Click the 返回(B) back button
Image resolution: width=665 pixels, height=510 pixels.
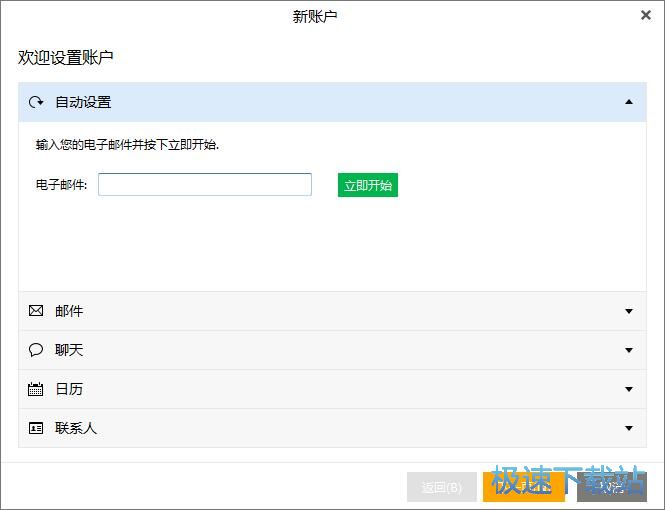[441, 487]
